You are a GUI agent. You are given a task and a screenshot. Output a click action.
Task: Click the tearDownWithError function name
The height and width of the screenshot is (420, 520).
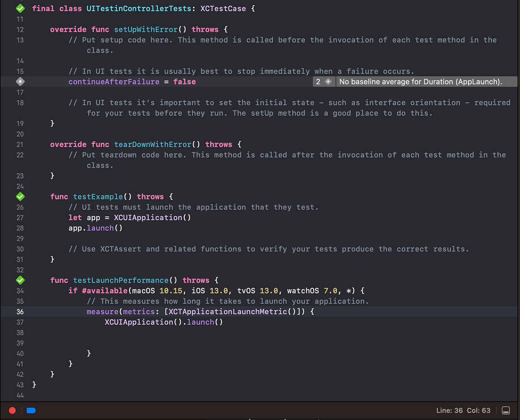(x=152, y=144)
